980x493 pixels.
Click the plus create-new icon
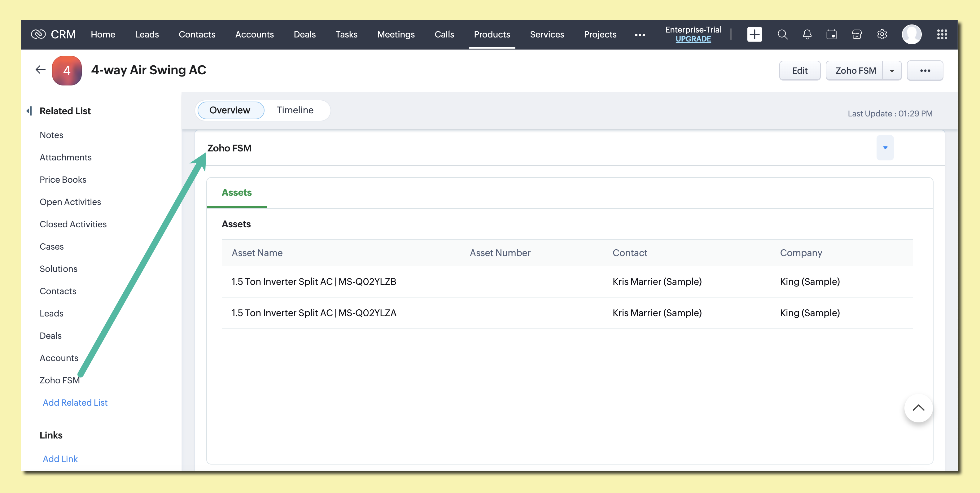754,34
